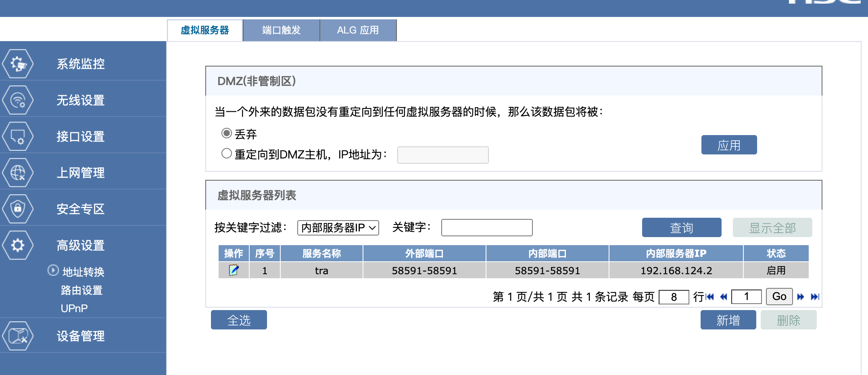Click the Device Management (设备管理) icon

coord(18,336)
